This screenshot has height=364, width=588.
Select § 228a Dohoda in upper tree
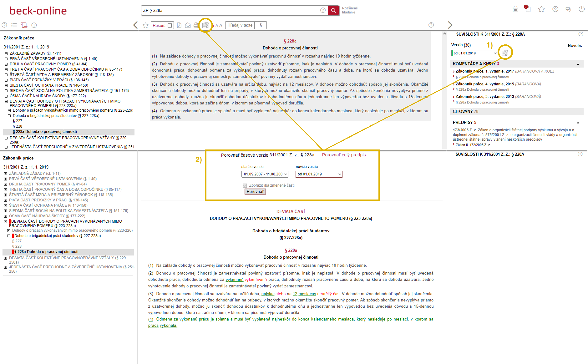coord(45,132)
